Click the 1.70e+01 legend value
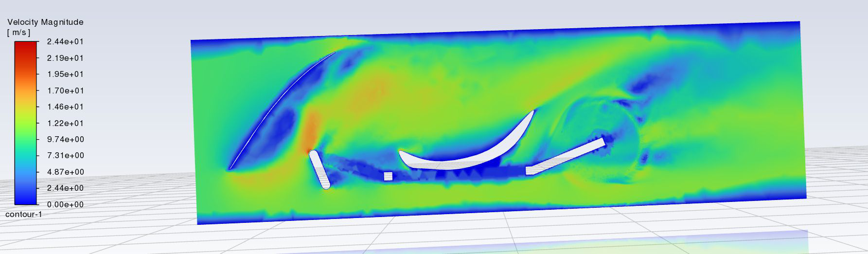Image resolution: width=868 pixels, height=254 pixels. pyautogui.click(x=65, y=91)
